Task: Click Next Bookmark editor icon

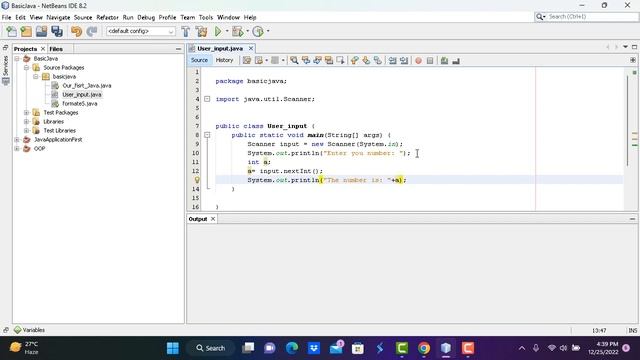Action: coord(366,60)
